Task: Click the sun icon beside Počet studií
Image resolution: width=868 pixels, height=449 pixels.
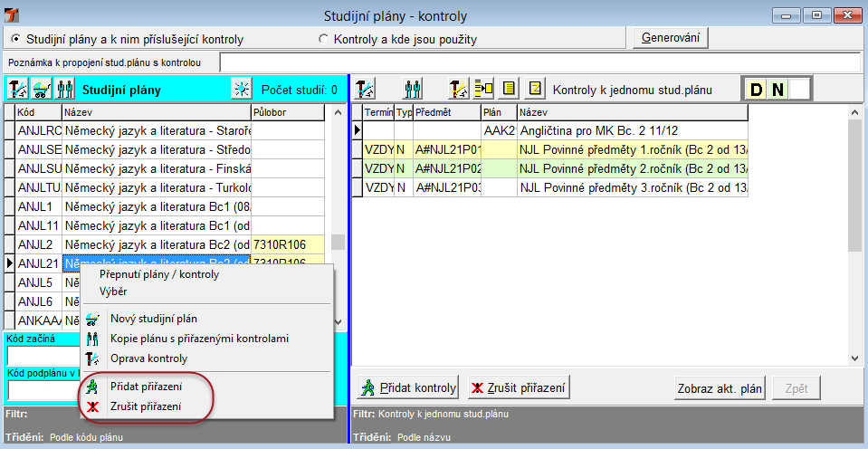Action: 240,89
